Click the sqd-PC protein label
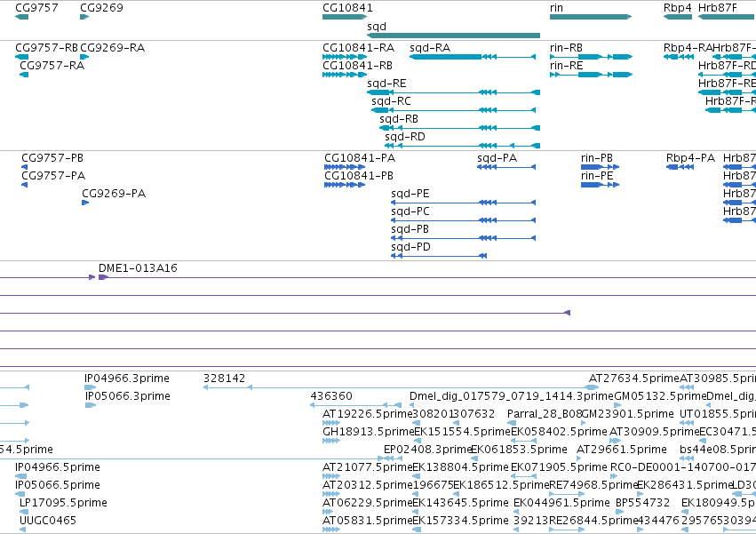Screen dimensions: 756x534 [x=410, y=211]
